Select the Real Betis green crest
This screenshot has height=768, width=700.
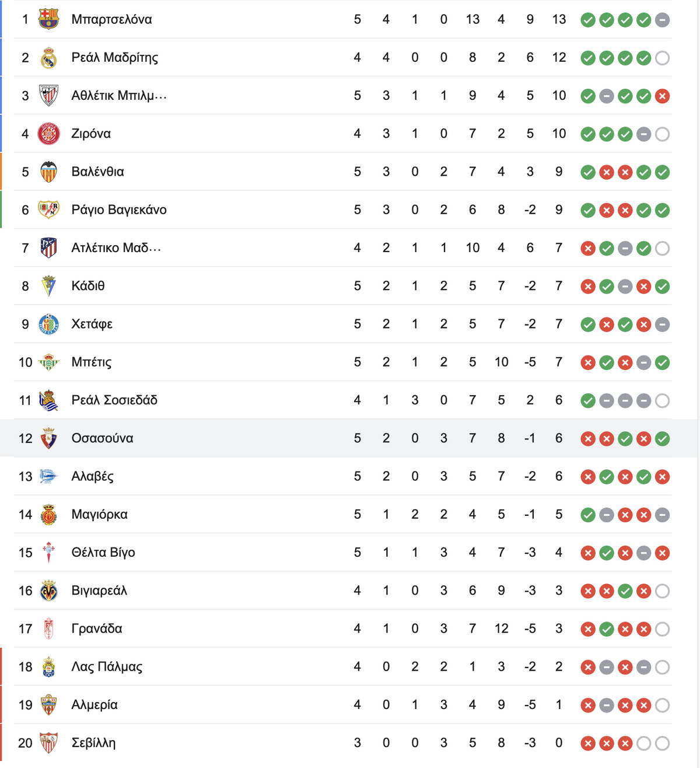click(48, 362)
